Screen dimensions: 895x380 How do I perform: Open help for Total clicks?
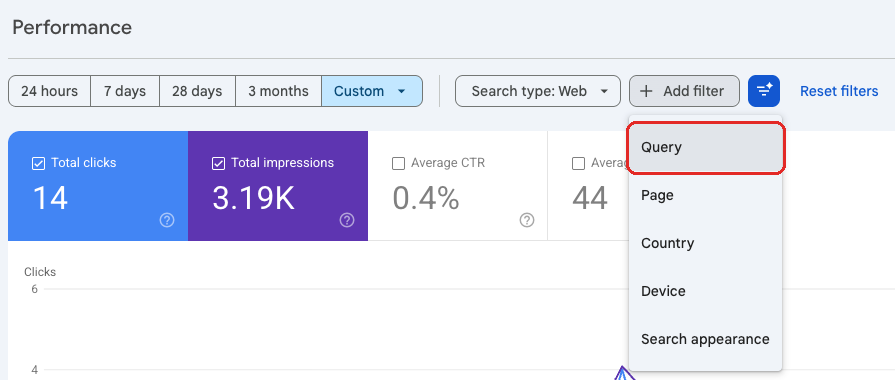(167, 220)
